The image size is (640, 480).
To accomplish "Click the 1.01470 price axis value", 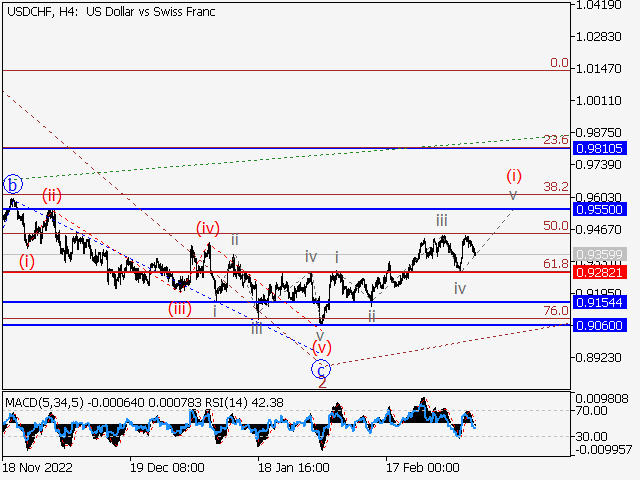I will pyautogui.click(x=598, y=69).
